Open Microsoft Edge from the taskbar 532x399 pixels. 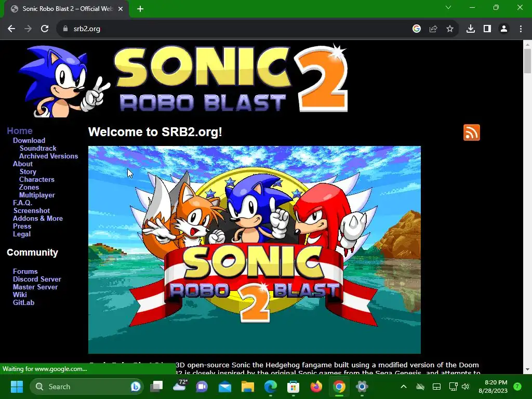(x=270, y=387)
